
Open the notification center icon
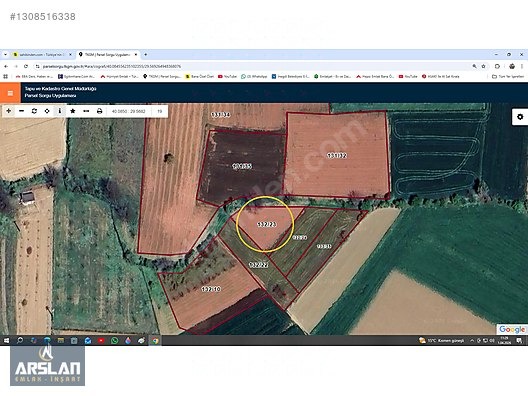pyautogui.click(x=520, y=341)
